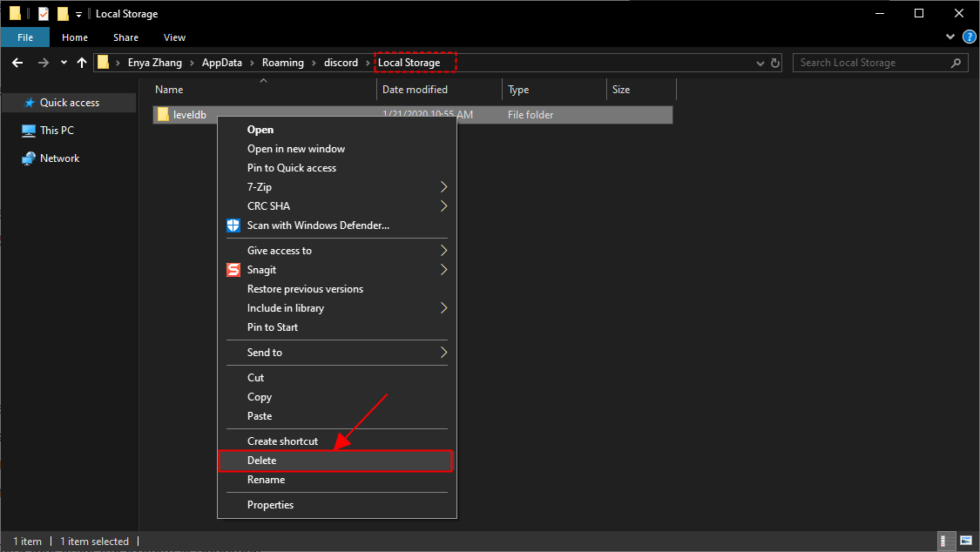Expand the ribbon chevron

[x=950, y=37]
